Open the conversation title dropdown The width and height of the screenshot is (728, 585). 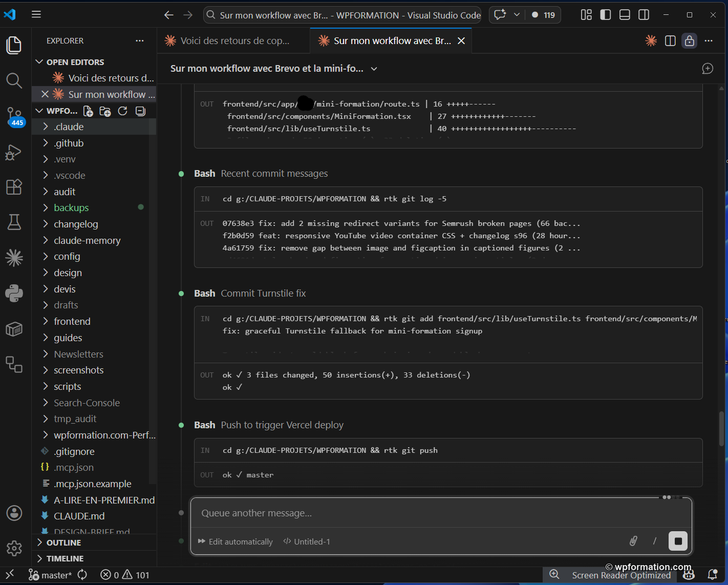[374, 69]
